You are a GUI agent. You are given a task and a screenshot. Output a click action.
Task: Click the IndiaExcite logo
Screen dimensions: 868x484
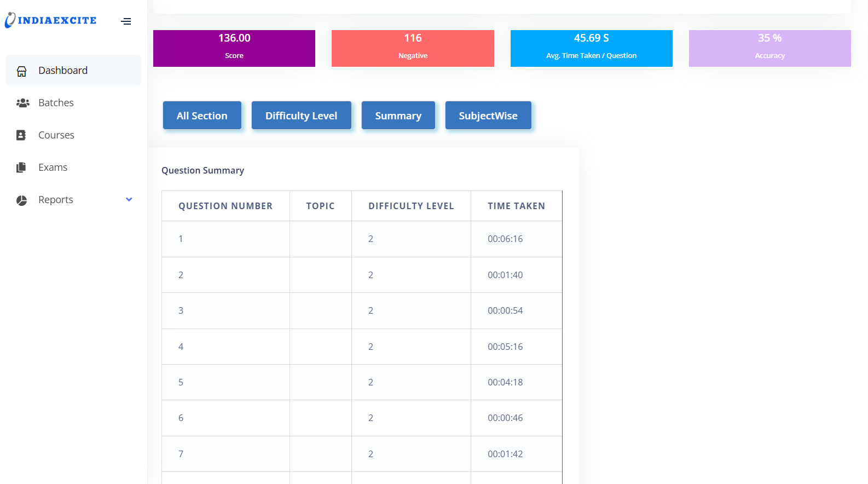[x=51, y=20]
